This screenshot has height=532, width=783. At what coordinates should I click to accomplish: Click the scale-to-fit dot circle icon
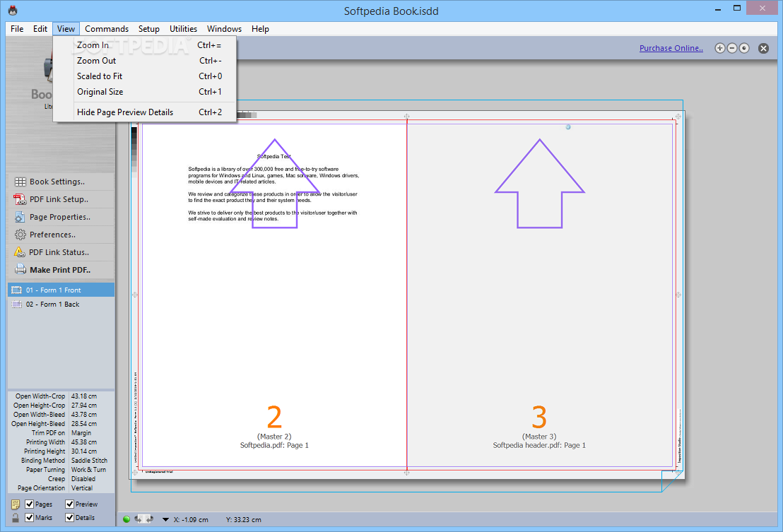745,49
